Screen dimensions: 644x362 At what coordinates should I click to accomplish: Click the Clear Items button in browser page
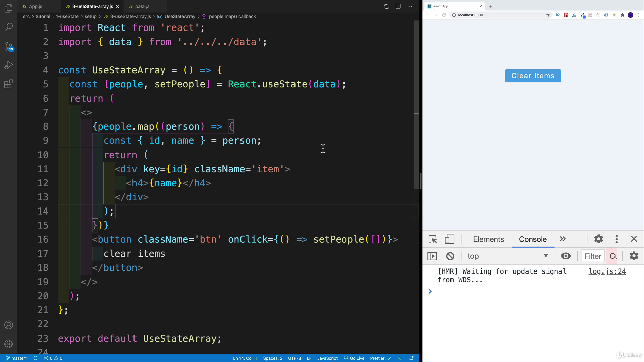pos(533,76)
